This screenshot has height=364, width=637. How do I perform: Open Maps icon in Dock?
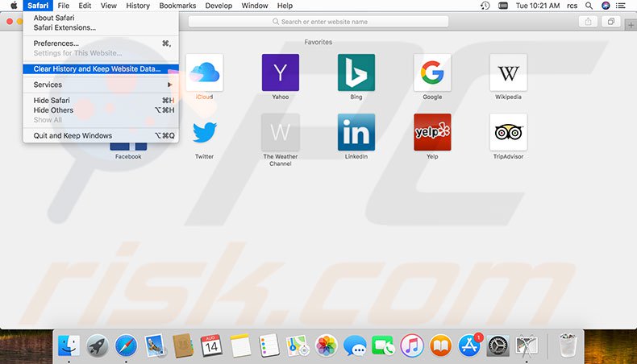[298, 345]
